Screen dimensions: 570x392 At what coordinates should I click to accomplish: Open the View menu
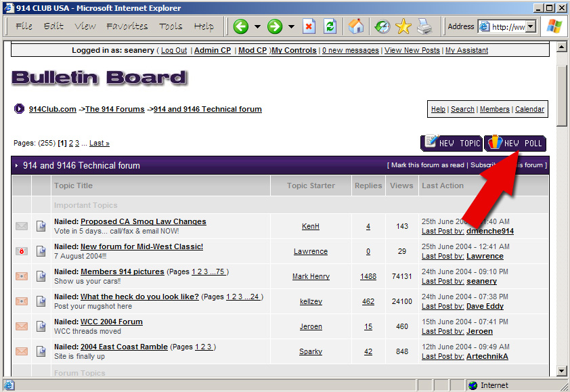[85, 26]
